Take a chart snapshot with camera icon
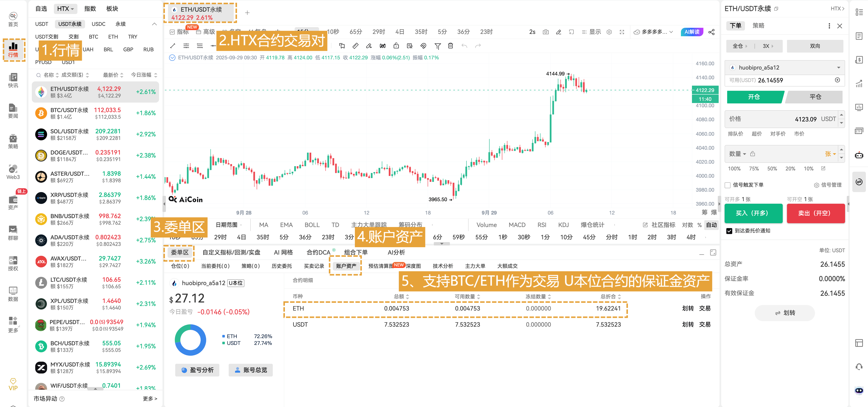868x407 pixels. [546, 32]
